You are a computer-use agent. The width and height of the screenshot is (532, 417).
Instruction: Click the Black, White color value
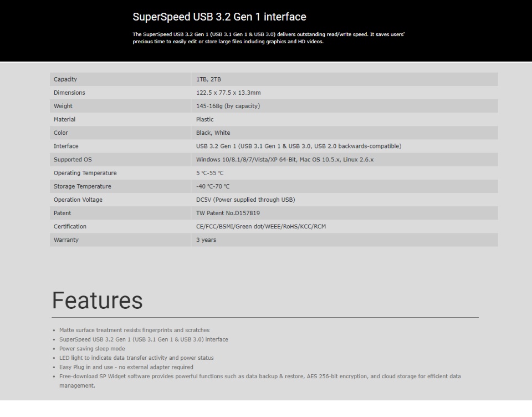pyautogui.click(x=213, y=133)
